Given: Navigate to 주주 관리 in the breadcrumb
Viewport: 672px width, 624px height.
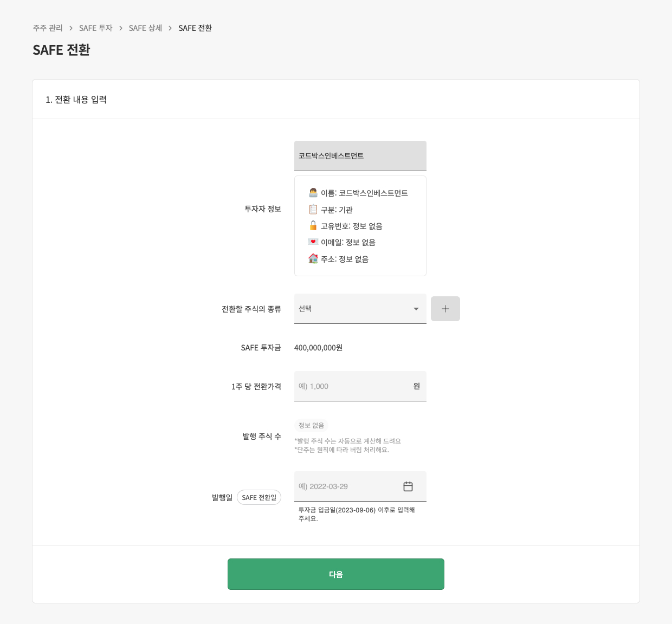Looking at the screenshot, I should (x=47, y=28).
